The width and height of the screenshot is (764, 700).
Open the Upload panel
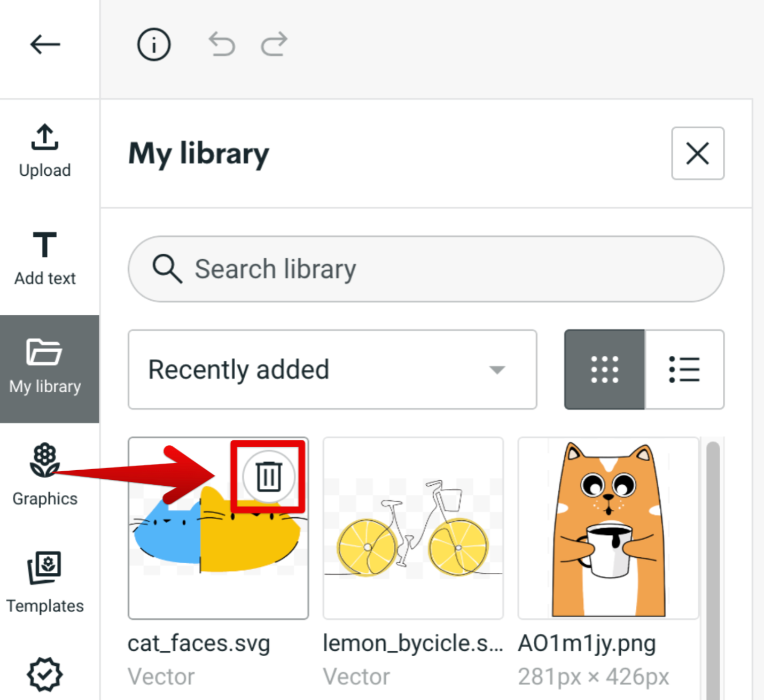pyautogui.click(x=45, y=151)
